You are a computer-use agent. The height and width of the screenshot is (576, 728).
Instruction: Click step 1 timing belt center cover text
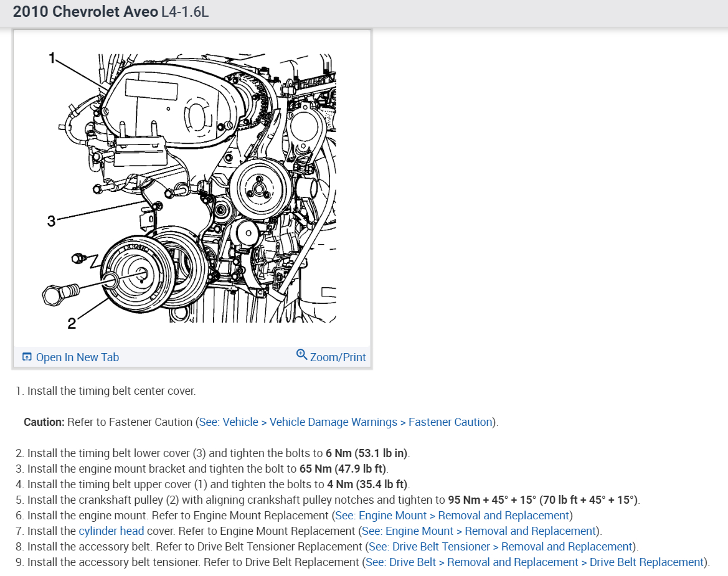pos(111,391)
